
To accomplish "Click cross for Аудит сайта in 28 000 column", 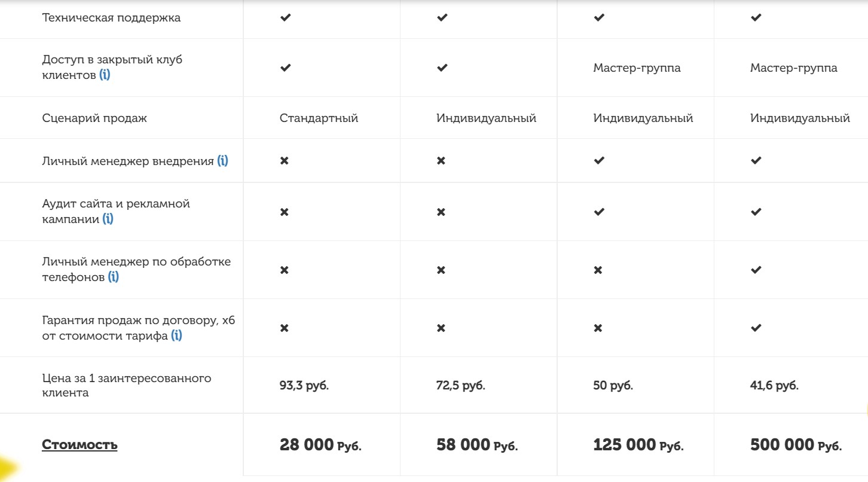I will coord(285,212).
